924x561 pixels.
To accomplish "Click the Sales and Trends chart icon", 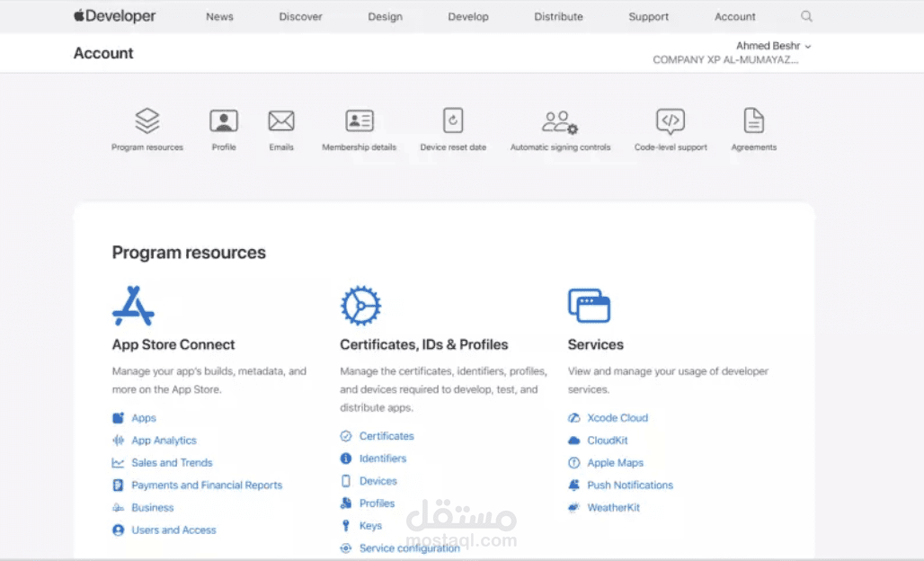I will tap(119, 463).
